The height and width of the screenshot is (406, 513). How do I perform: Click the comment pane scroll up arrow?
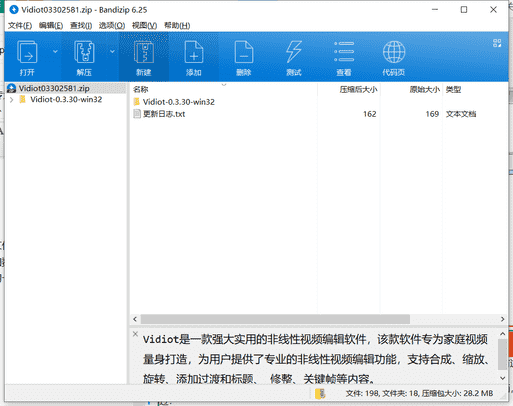502,334
